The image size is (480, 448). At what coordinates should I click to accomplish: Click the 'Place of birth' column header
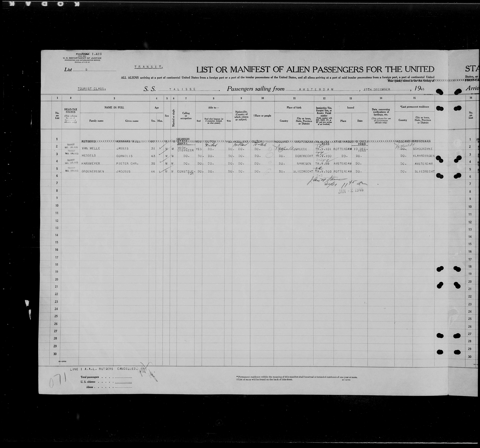click(x=294, y=108)
